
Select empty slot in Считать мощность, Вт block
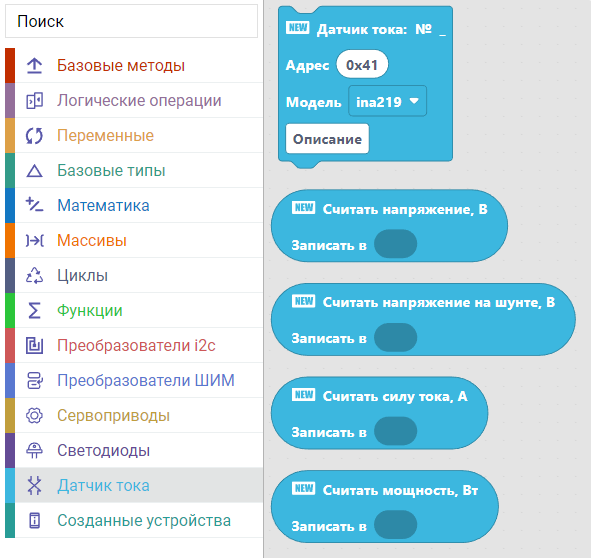[395, 524]
